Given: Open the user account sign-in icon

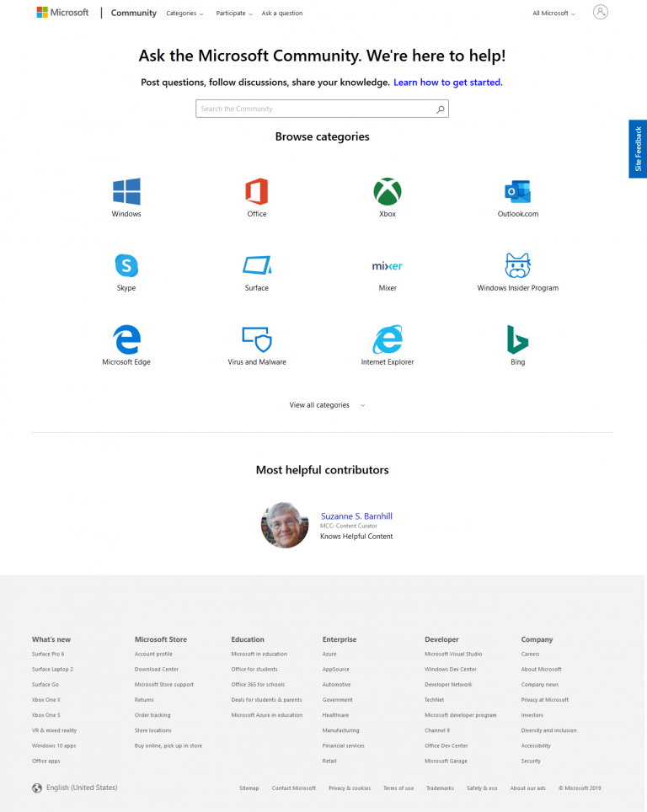Looking at the screenshot, I should click(601, 12).
